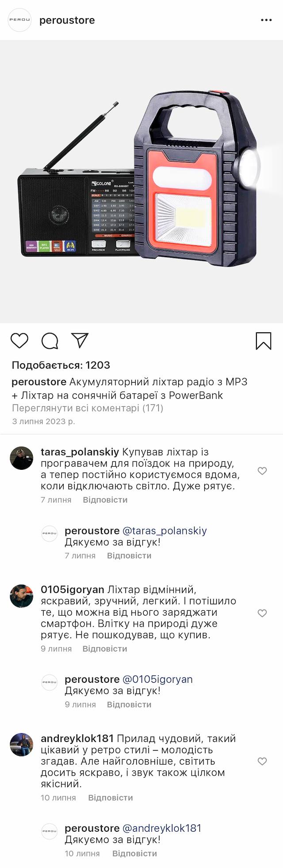This screenshot has height=868, width=283.
Task: Like taras_polanskiy's comment
Action: click(262, 471)
